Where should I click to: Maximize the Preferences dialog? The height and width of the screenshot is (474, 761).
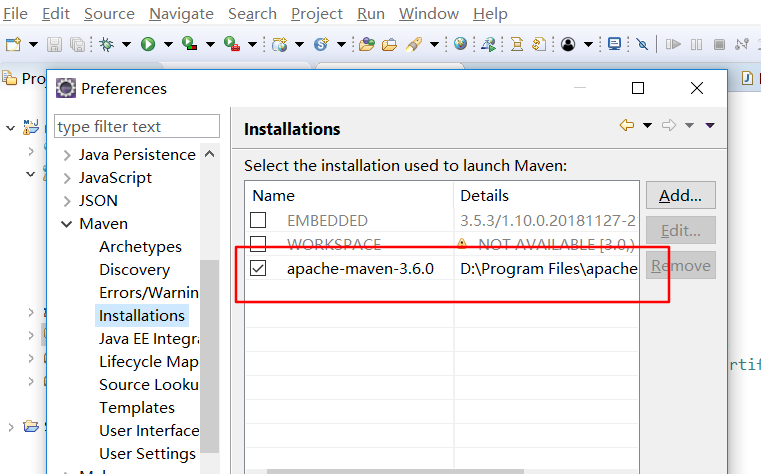(x=638, y=88)
